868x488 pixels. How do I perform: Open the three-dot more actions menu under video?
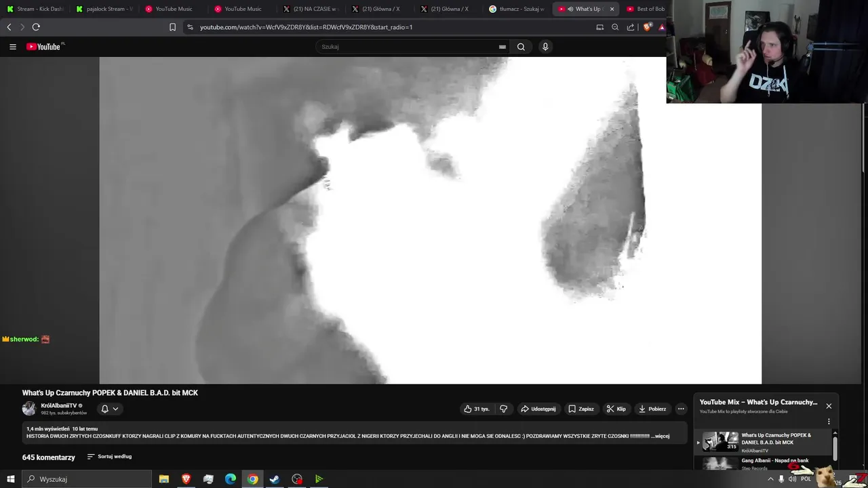(681, 409)
